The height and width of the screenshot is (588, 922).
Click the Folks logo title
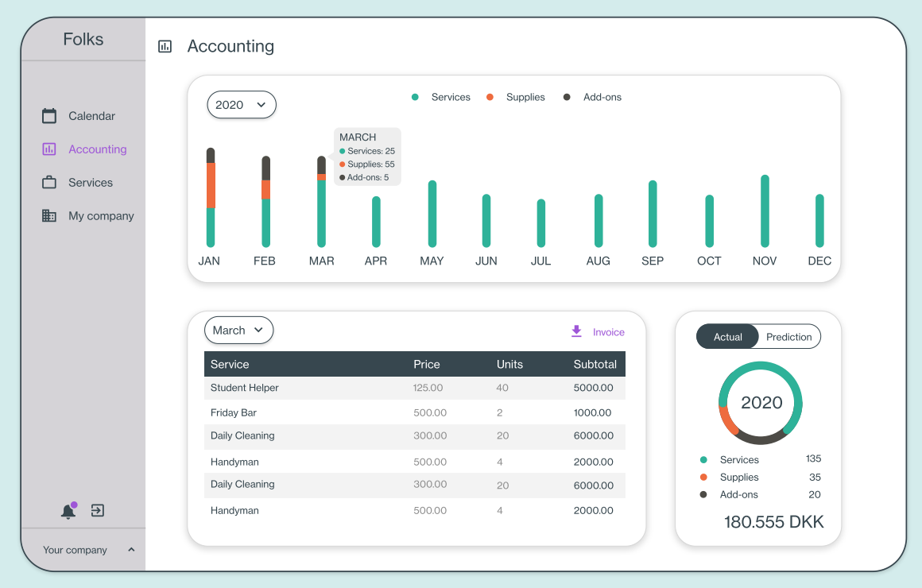(83, 40)
